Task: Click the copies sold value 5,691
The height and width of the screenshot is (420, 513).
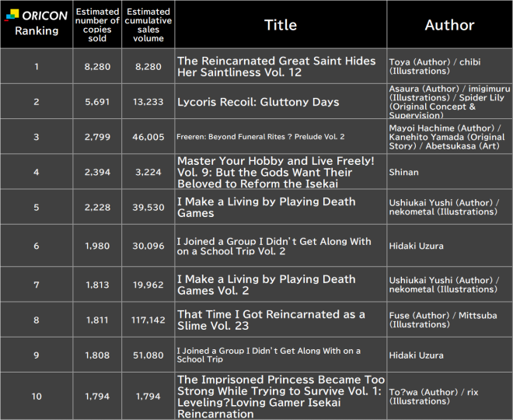Action: coord(97,102)
